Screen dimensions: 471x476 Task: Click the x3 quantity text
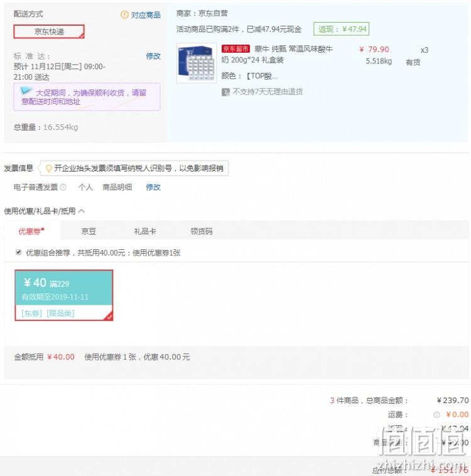click(425, 50)
